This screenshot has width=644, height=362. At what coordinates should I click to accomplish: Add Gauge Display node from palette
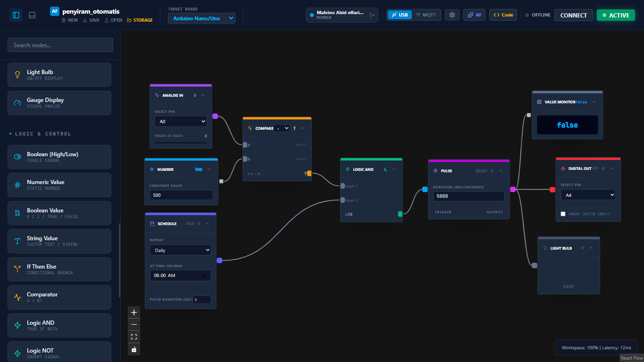point(59,103)
